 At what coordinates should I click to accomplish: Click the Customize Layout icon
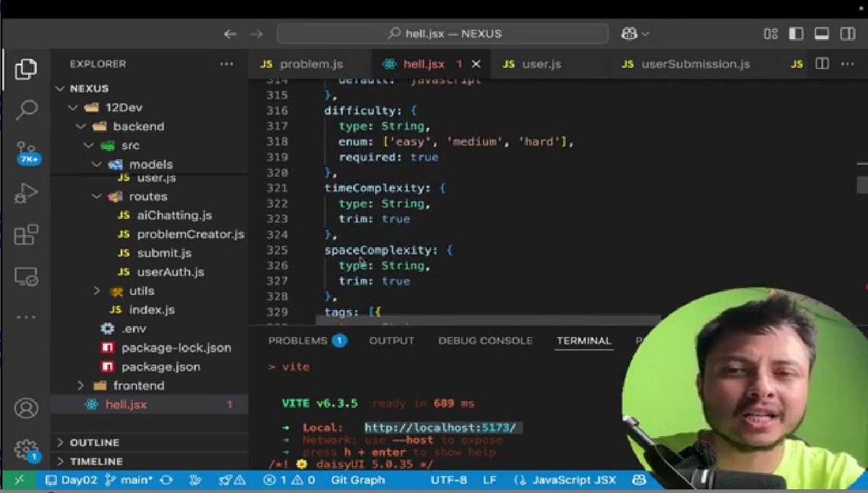tap(770, 33)
